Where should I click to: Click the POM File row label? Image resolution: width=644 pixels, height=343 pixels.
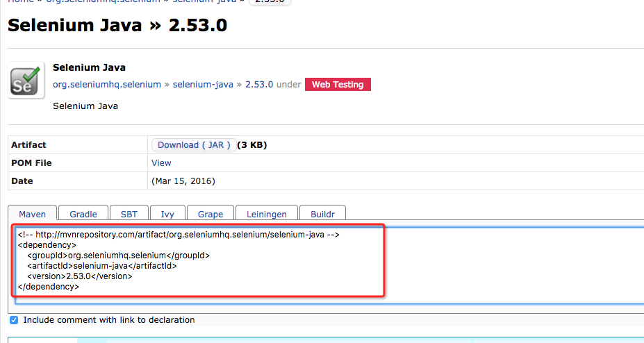point(32,163)
